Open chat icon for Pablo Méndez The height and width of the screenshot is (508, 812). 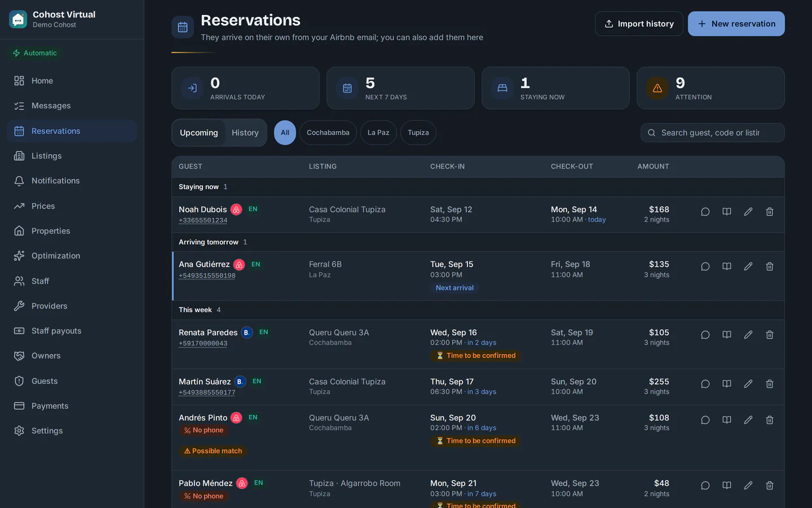705,485
